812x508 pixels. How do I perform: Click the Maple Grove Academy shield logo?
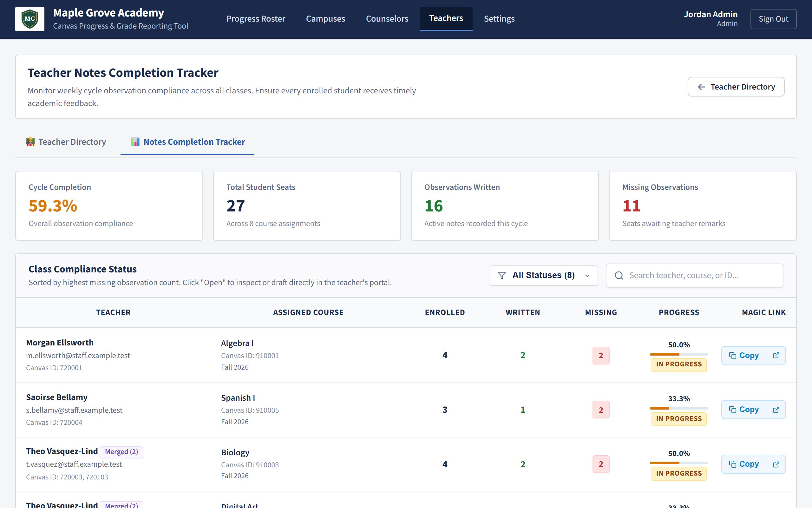29,19
